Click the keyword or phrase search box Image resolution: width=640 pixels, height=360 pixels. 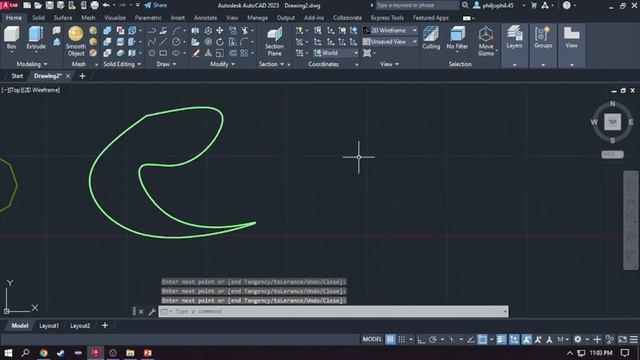tap(416, 5)
